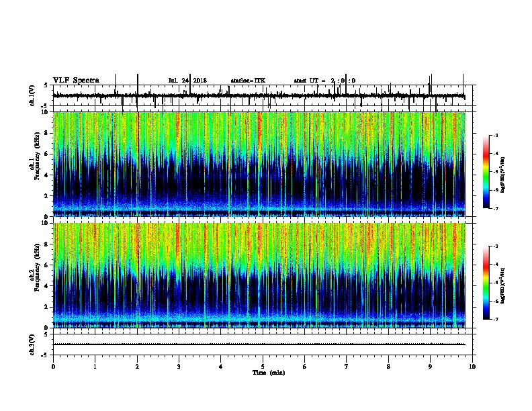
Task: Click the ch.2 spectrogram color bar
Action: click(486, 283)
